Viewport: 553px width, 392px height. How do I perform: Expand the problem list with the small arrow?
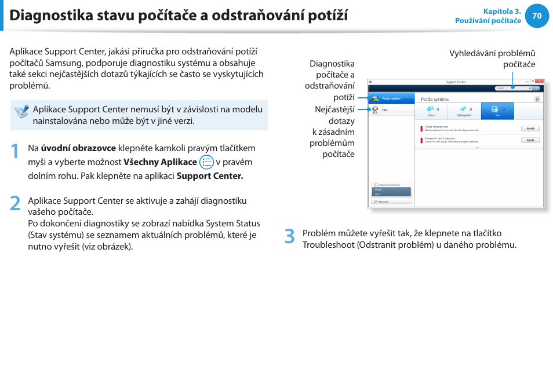click(x=478, y=148)
